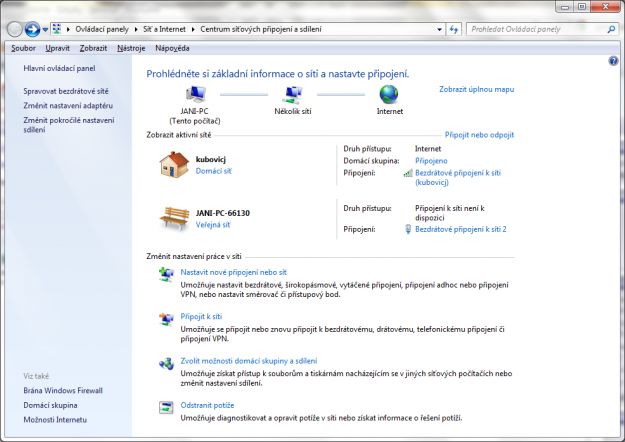The height and width of the screenshot is (442, 625).
Task: Click Veřejná síť link under JANI-PC-66130
Action: [x=213, y=225]
